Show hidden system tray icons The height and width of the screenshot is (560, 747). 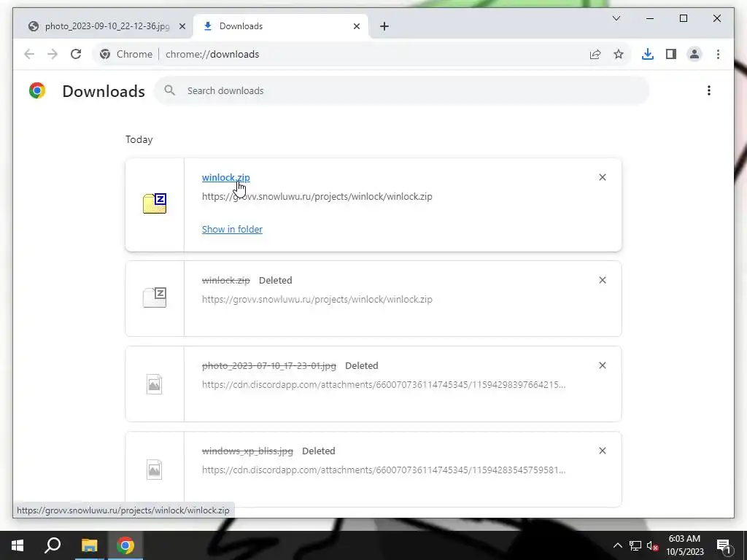pos(617,545)
